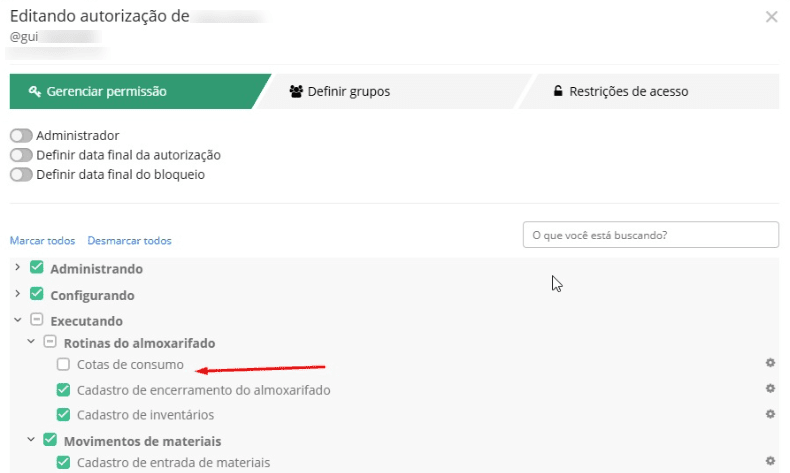The height and width of the screenshot is (473, 790).
Task: Open gear icon for Cadastro de inventários
Action: point(770,414)
